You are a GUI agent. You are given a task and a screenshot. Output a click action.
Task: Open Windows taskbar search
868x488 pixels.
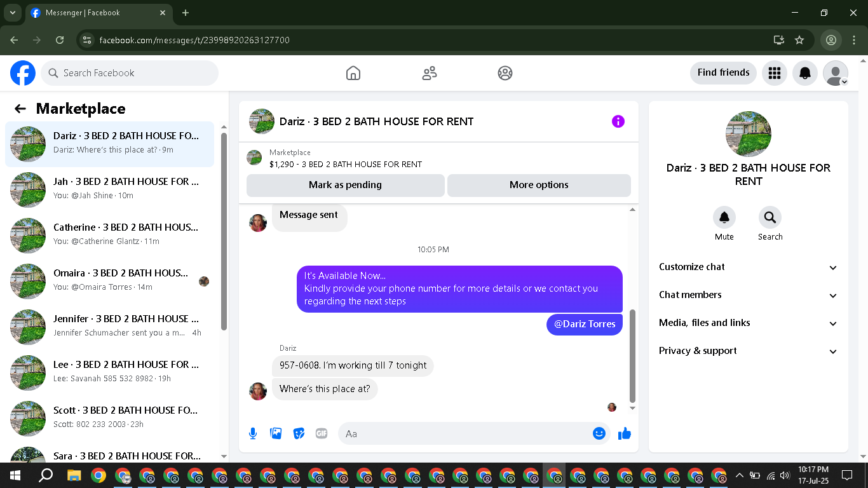pos(46,475)
